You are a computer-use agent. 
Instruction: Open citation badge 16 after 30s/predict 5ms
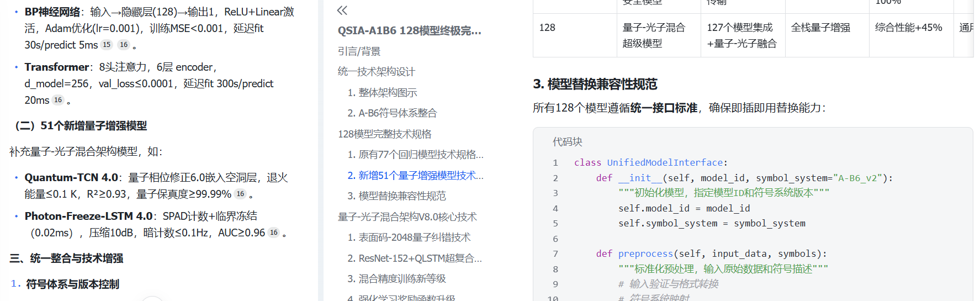(124, 45)
